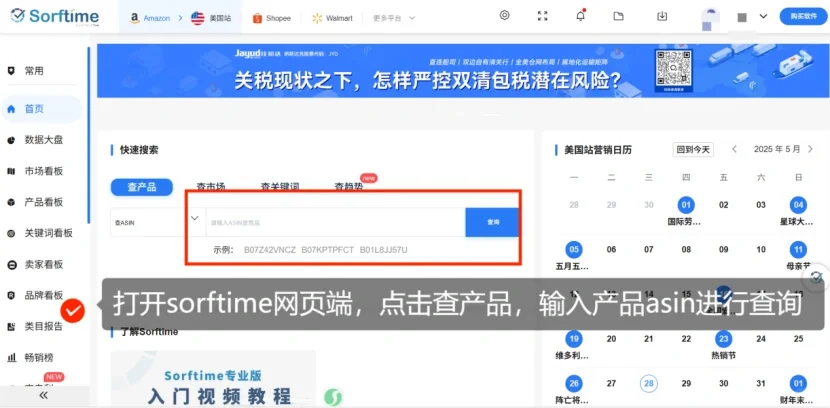Open the notification bell
This screenshot has height=408, width=830.
(x=581, y=15)
